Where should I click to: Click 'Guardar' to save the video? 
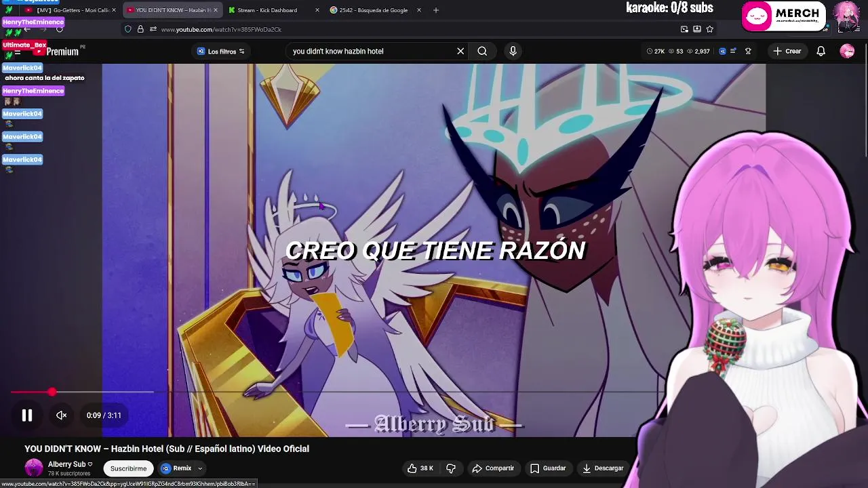click(548, 468)
